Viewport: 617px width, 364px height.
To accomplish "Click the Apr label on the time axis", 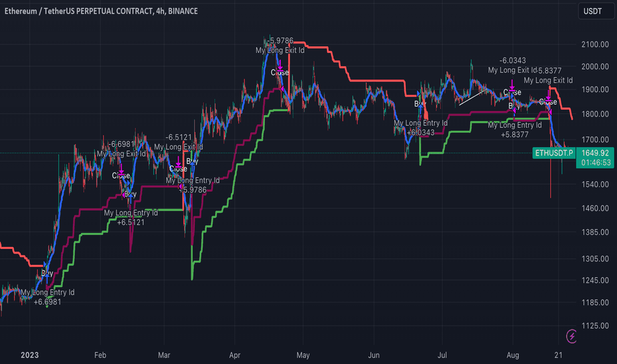I will 234,355.
